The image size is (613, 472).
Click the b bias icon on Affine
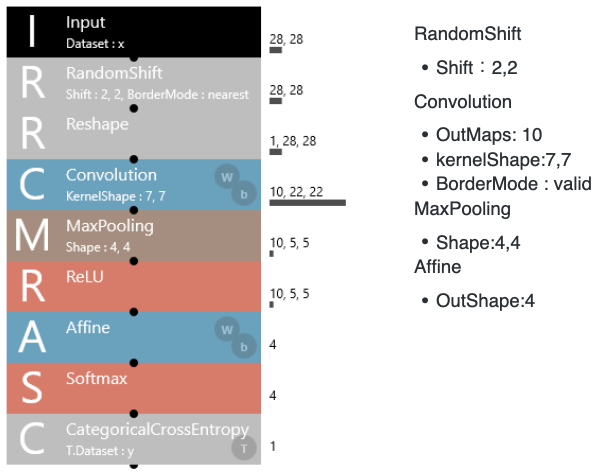[242, 347]
